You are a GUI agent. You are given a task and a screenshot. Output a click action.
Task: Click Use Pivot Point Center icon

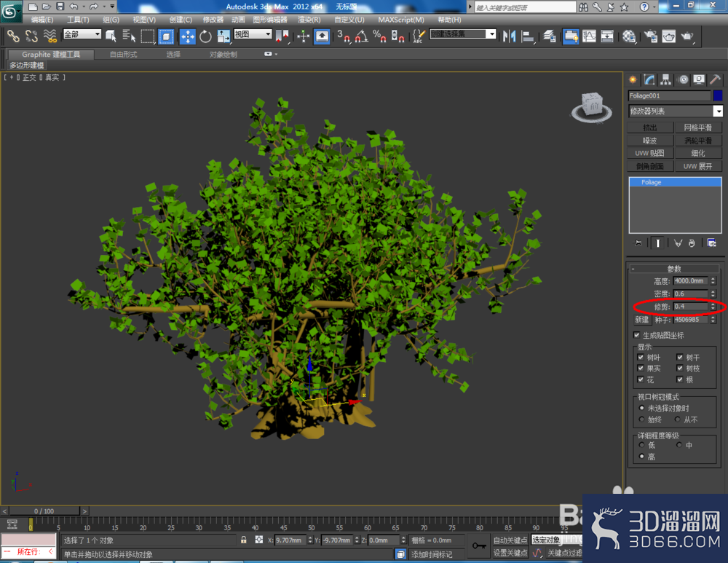282,36
